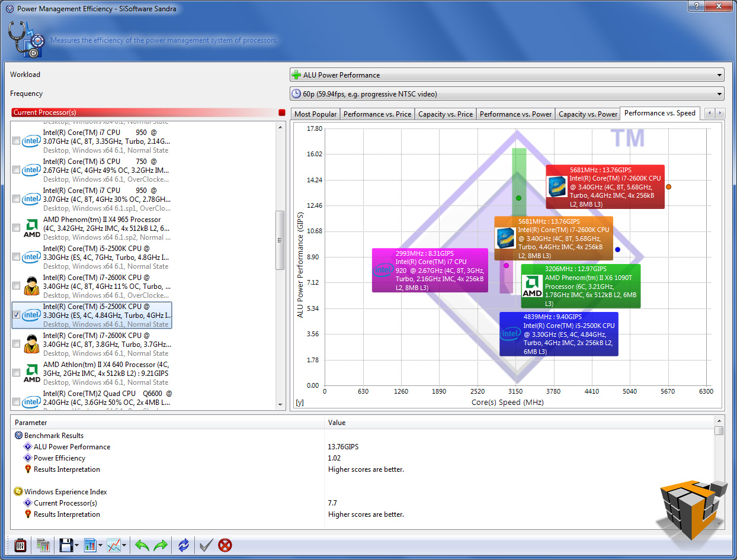The image size is (737, 560).
Task: Click the AMD logo of Phenom II X4 965 row
Action: pos(31,228)
